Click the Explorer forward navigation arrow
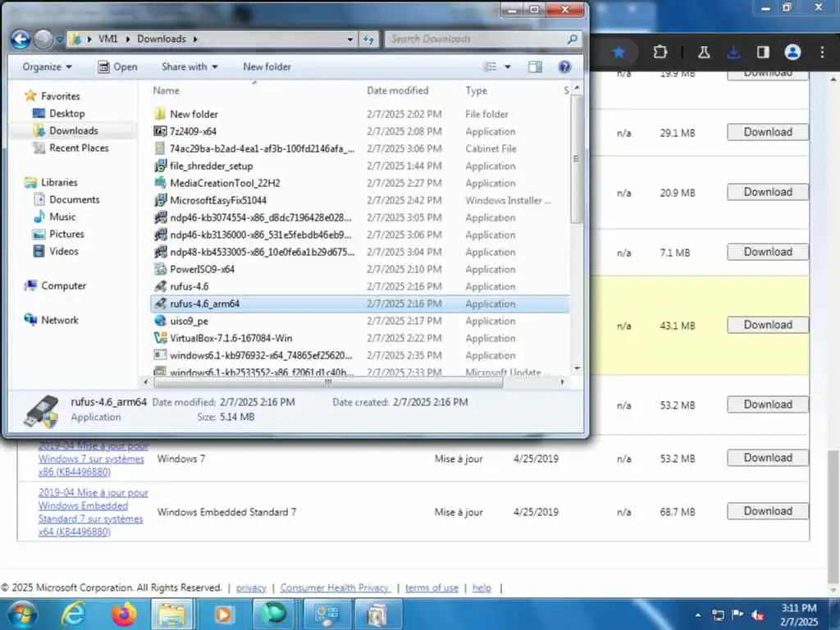 [43, 39]
